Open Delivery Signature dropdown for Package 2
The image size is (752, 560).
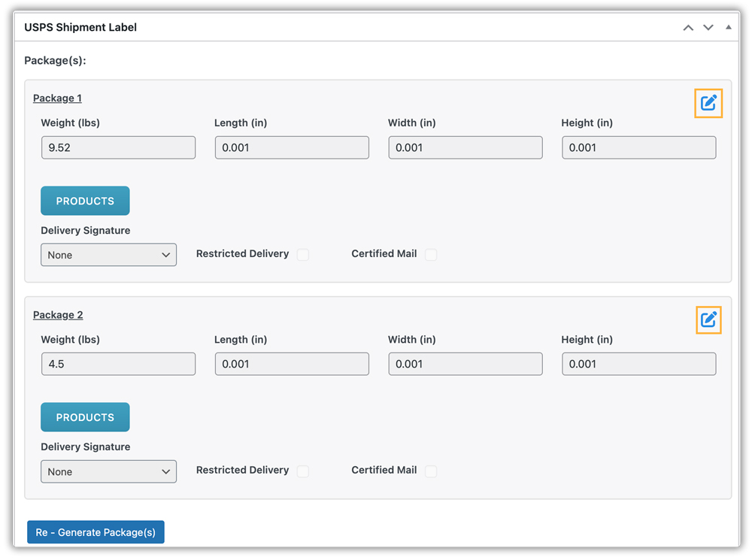point(108,471)
